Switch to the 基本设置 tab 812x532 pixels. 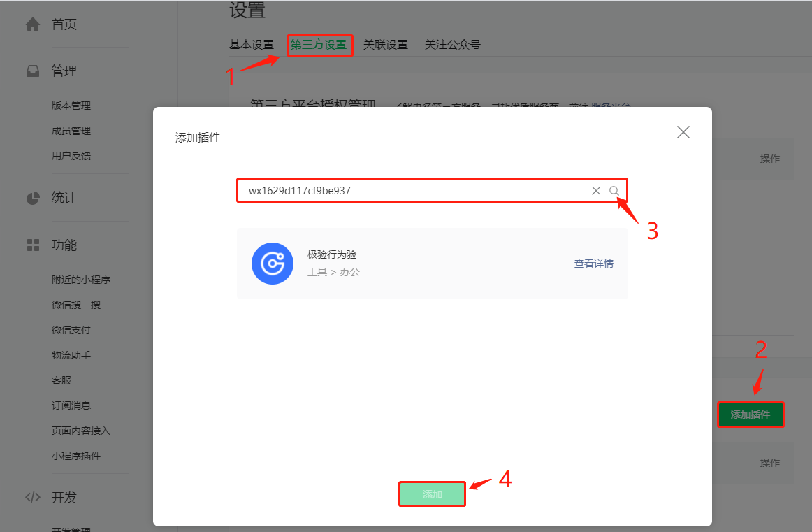click(251, 44)
